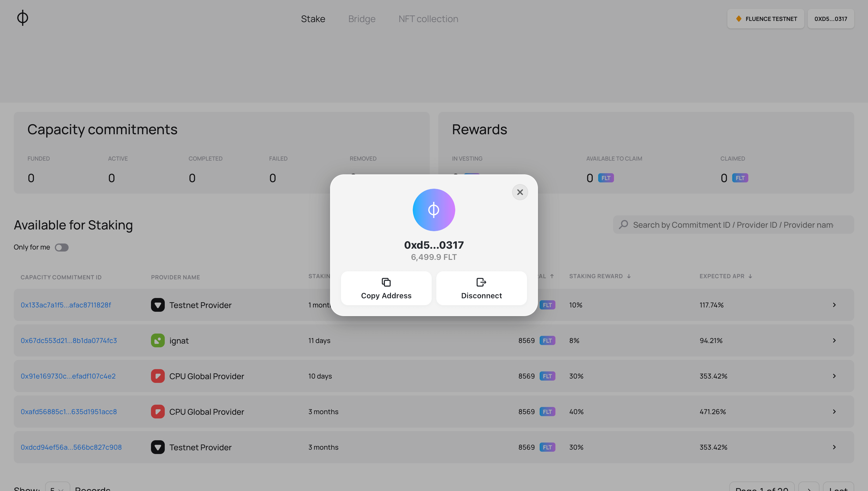This screenshot has height=491, width=868.
Task: Click the Copy Address button
Action: (x=386, y=288)
